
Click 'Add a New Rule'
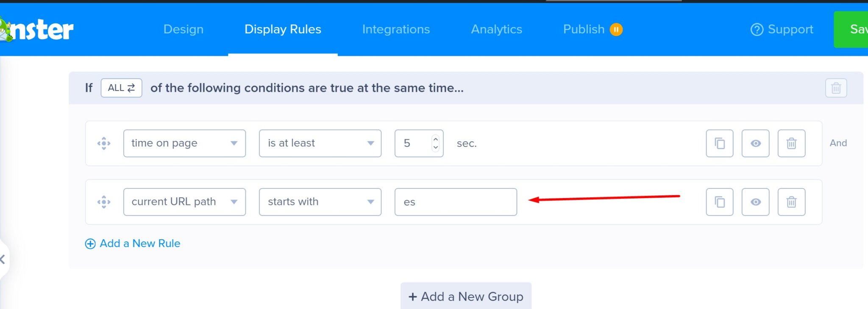(133, 243)
